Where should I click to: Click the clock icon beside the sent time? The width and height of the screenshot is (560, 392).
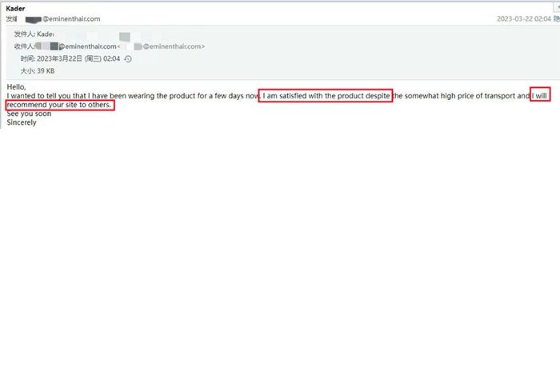point(128,59)
